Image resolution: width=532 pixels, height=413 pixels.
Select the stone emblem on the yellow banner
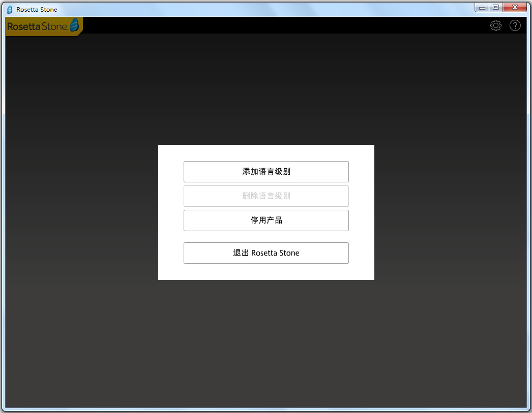click(74, 25)
